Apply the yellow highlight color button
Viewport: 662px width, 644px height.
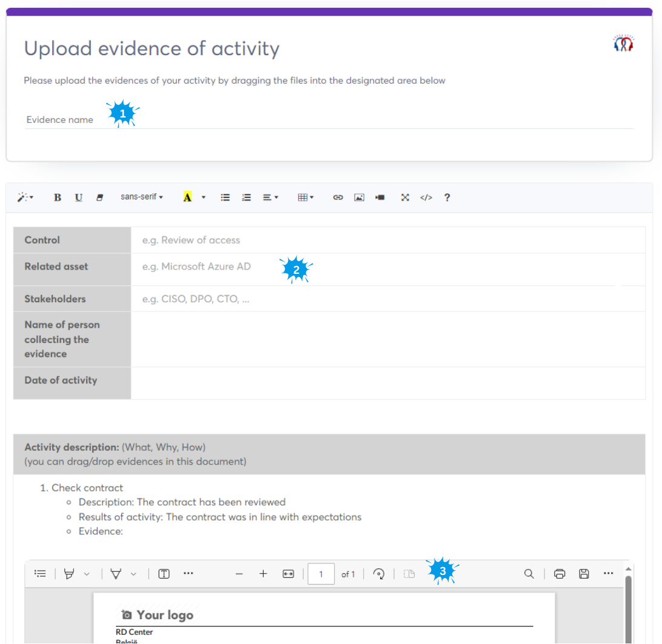point(187,198)
